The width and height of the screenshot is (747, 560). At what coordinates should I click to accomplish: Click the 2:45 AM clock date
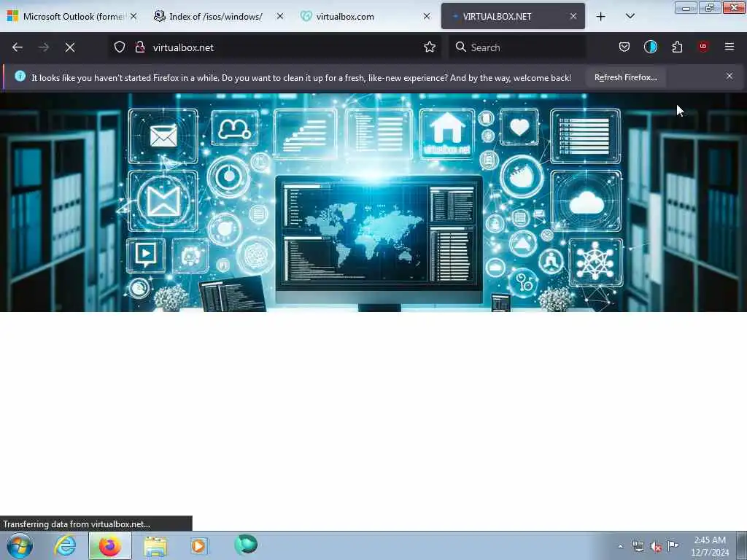coord(710,546)
